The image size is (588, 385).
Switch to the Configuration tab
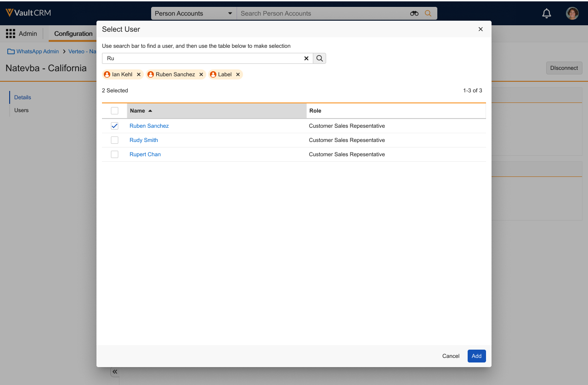click(x=73, y=34)
